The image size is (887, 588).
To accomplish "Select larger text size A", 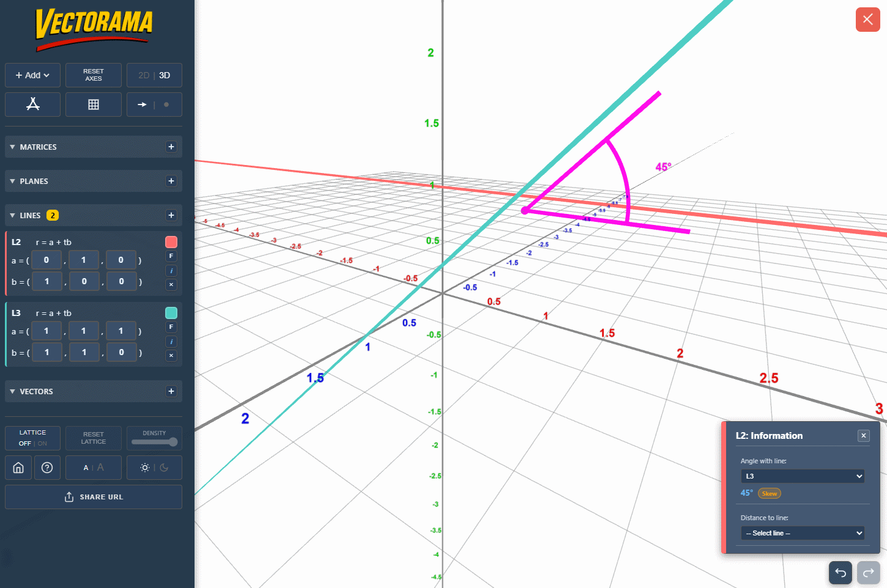I will [x=100, y=468].
